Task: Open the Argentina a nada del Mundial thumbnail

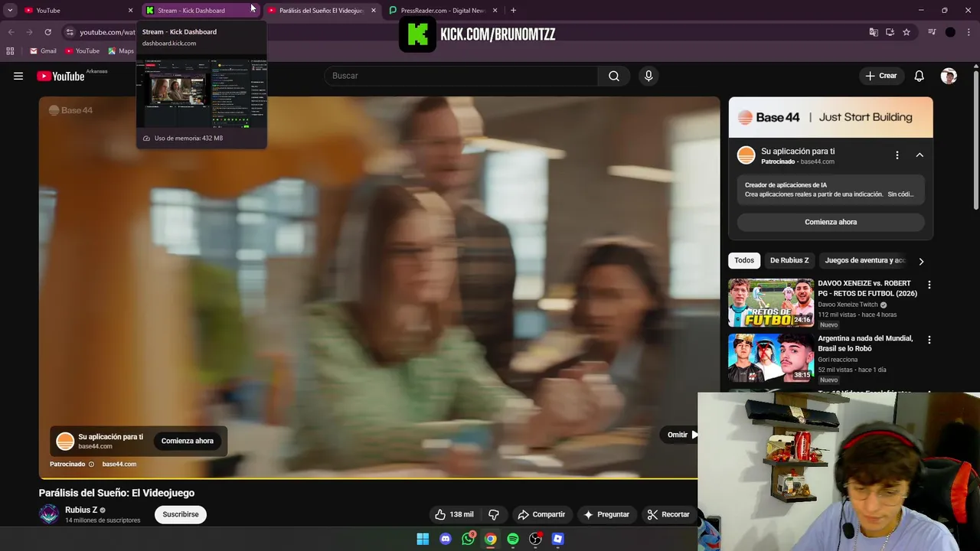Action: (771, 357)
